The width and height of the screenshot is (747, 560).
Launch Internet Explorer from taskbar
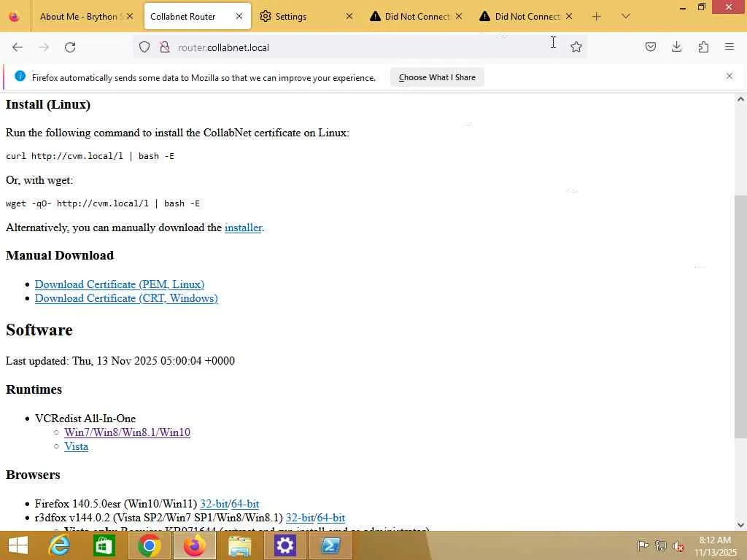(x=60, y=545)
